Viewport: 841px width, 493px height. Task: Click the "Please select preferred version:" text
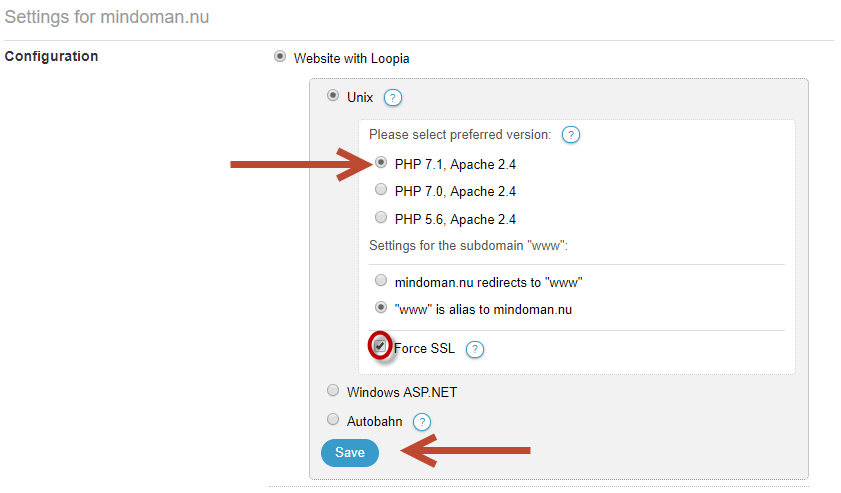[x=460, y=135]
